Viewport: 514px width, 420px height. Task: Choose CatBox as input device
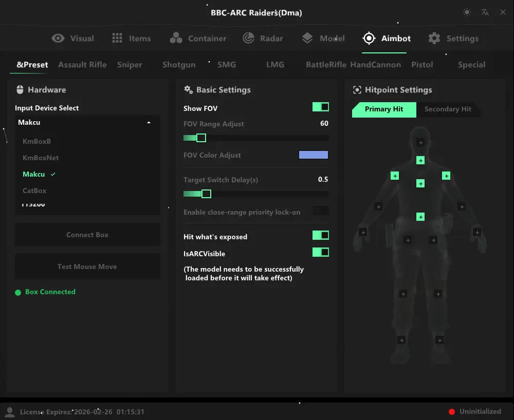35,190
